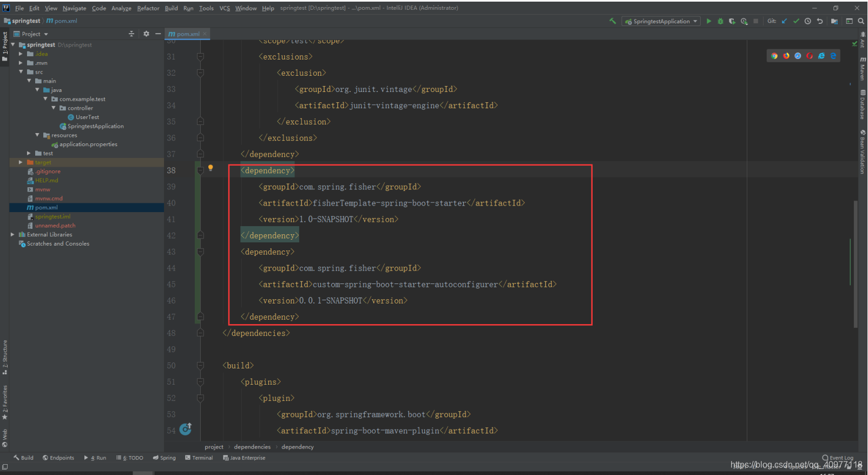Toggle the Ant tool window stripe

tap(863, 39)
